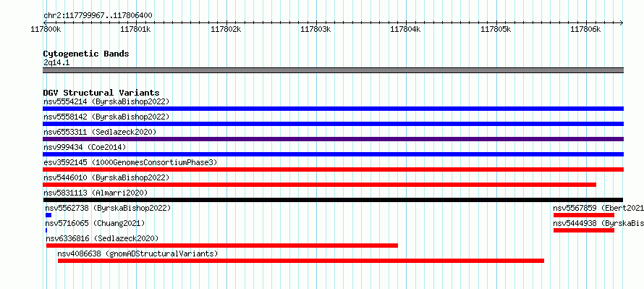Click the small blue block under nsv5562738

[x=48, y=215]
